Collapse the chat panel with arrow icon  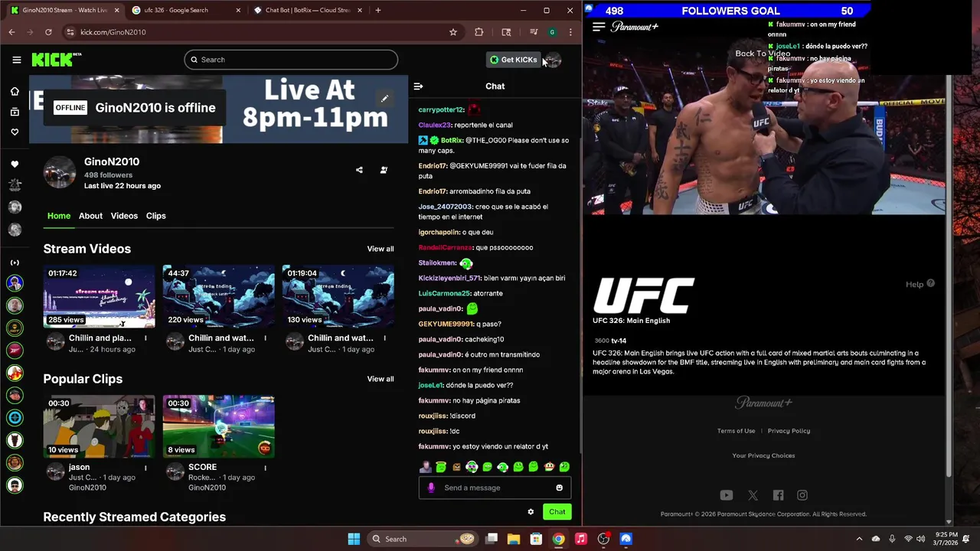(418, 86)
